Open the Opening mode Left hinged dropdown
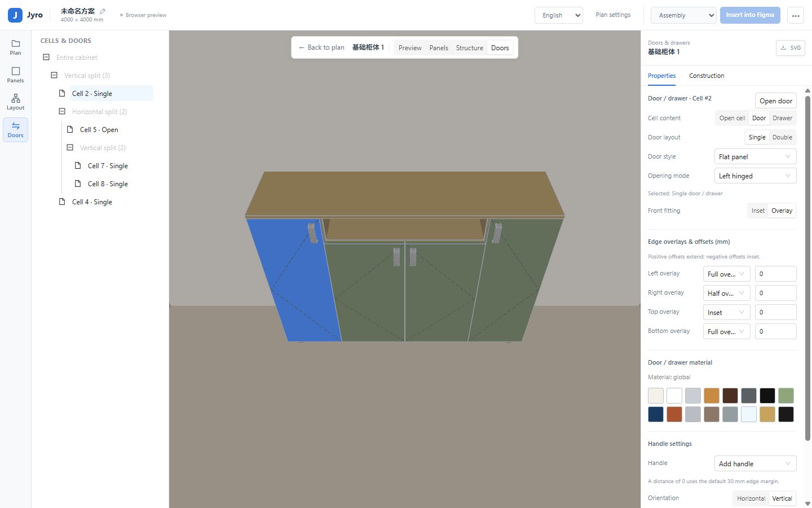The height and width of the screenshot is (508, 812). (755, 176)
